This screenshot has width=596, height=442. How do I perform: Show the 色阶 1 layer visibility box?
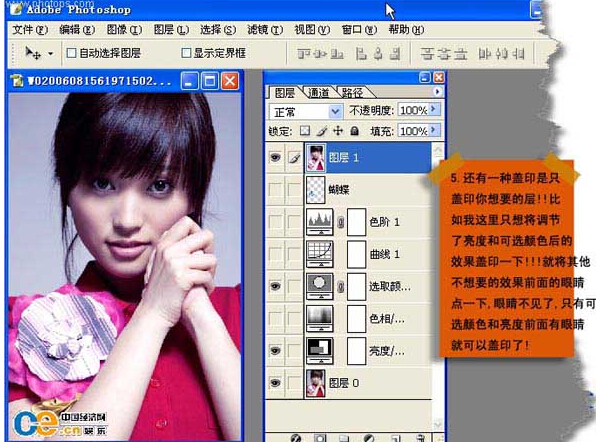point(275,222)
